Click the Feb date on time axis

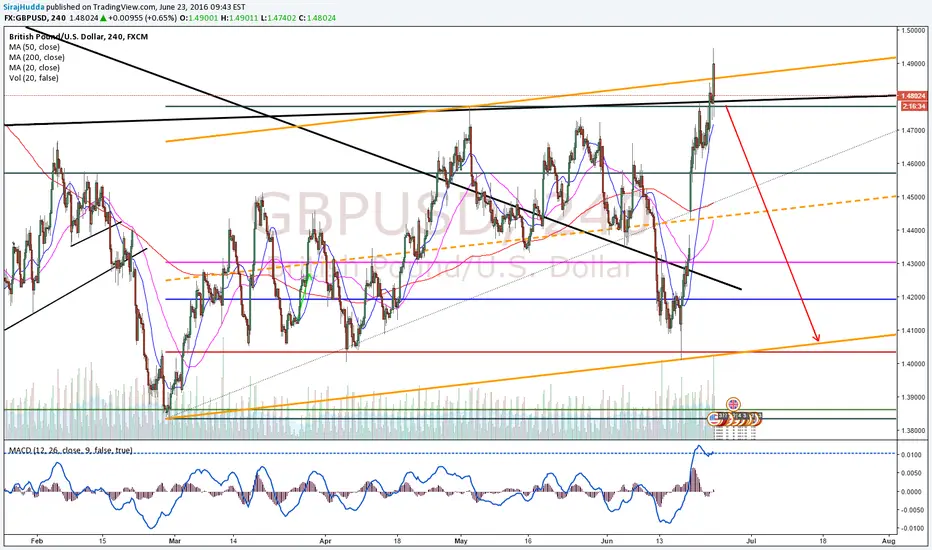tap(37, 541)
